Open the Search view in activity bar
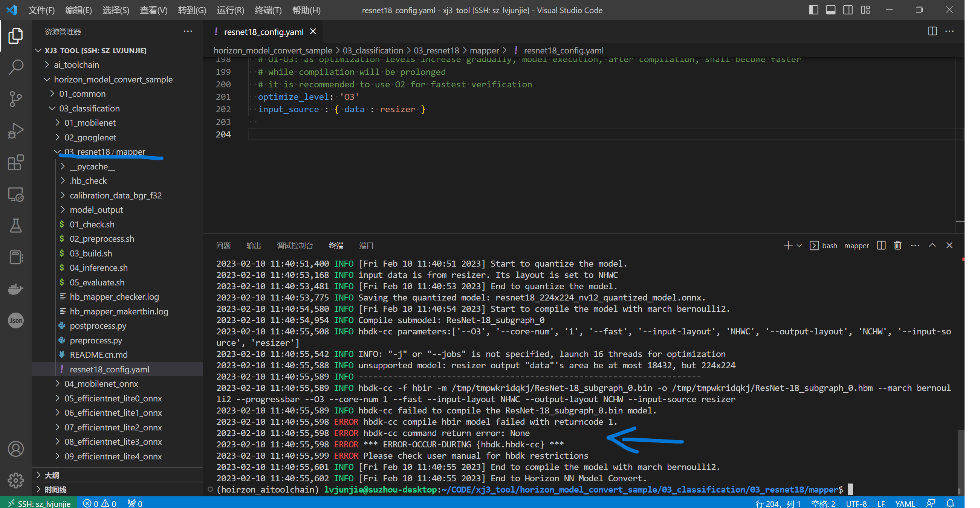 (x=15, y=67)
